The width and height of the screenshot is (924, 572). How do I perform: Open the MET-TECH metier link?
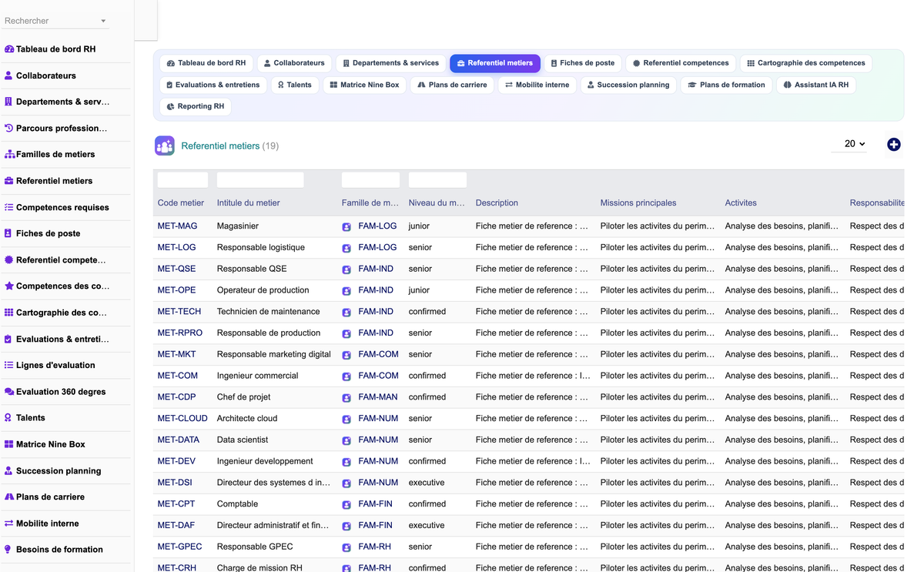point(179,312)
